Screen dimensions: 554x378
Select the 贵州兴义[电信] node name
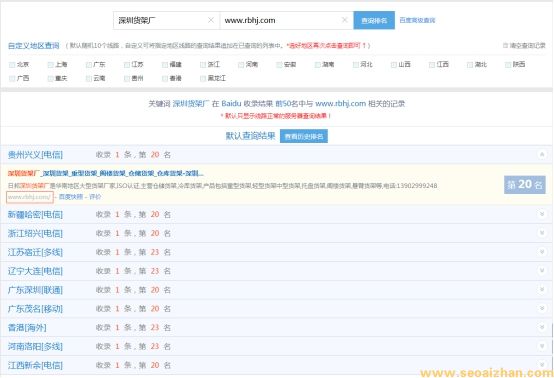tap(35, 154)
